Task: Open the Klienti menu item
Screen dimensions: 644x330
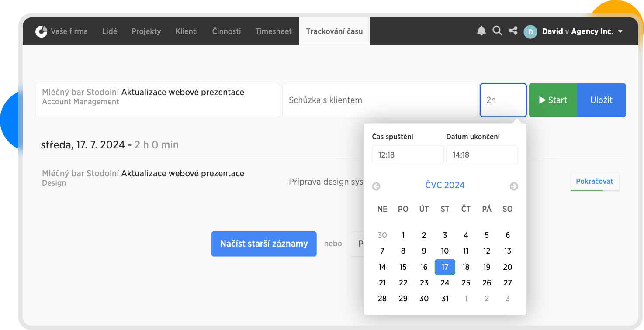Action: point(187,31)
